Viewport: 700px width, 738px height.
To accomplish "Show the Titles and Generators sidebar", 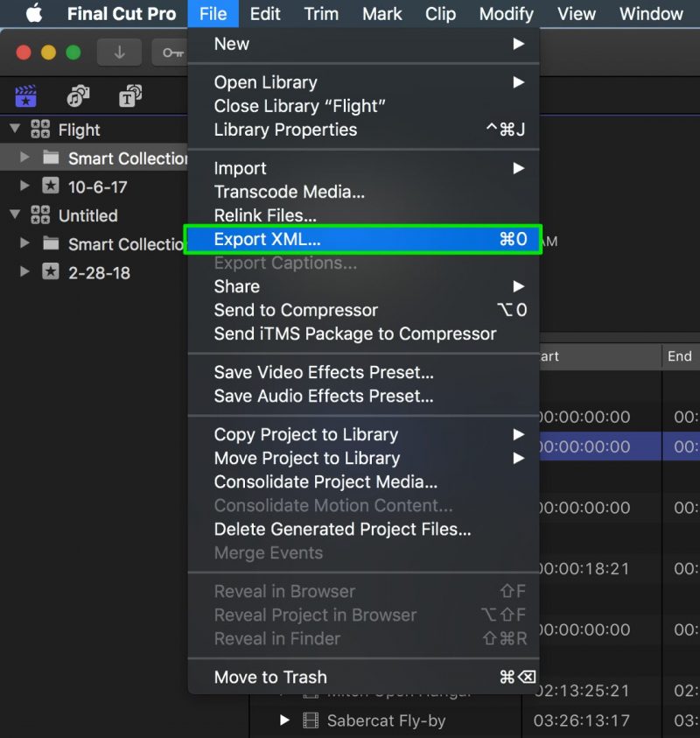I will pos(130,96).
